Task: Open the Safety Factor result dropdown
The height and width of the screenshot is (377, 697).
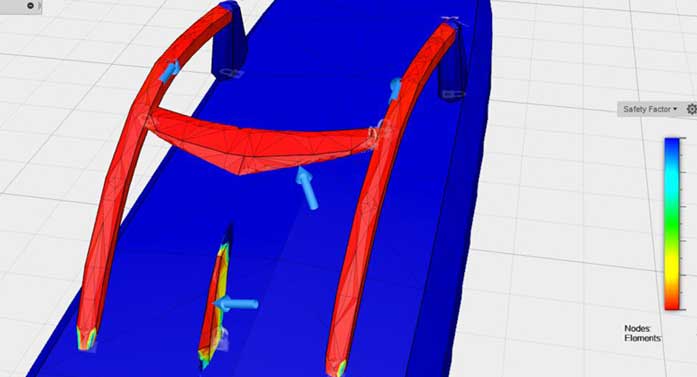Action: (x=650, y=109)
